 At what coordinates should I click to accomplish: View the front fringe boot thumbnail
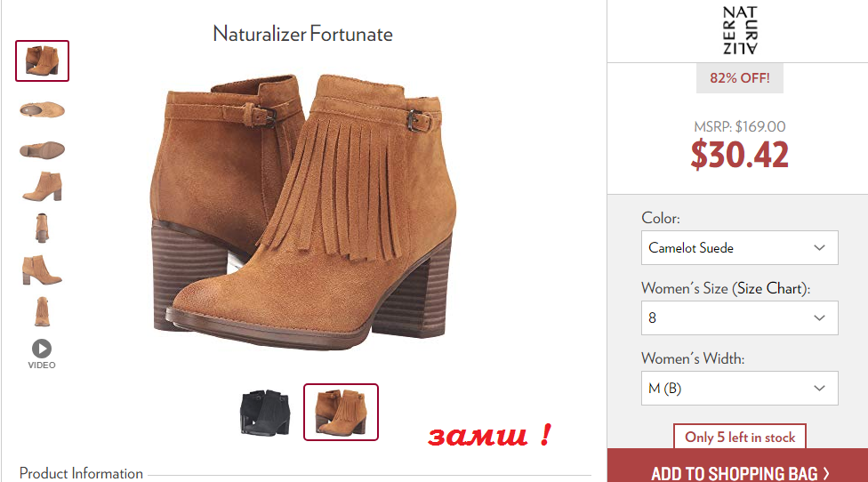tap(42, 311)
